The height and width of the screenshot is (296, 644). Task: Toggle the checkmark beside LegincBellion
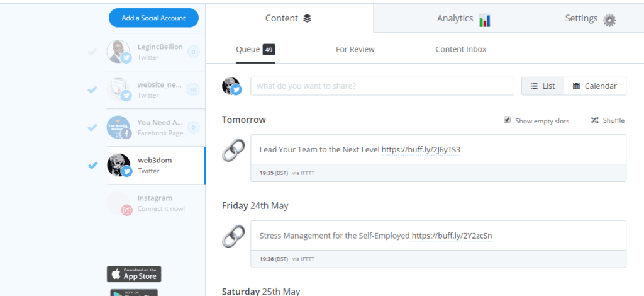pyautogui.click(x=92, y=52)
